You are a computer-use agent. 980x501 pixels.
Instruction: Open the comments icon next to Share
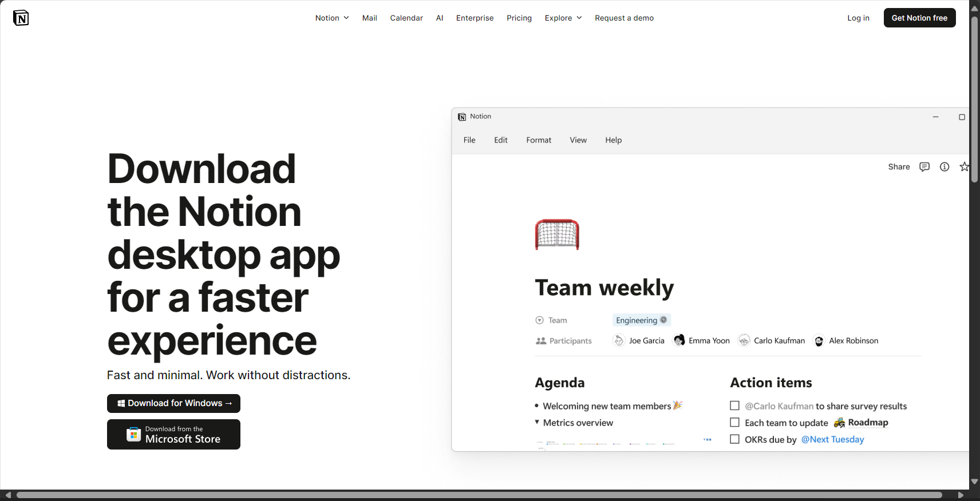click(924, 167)
